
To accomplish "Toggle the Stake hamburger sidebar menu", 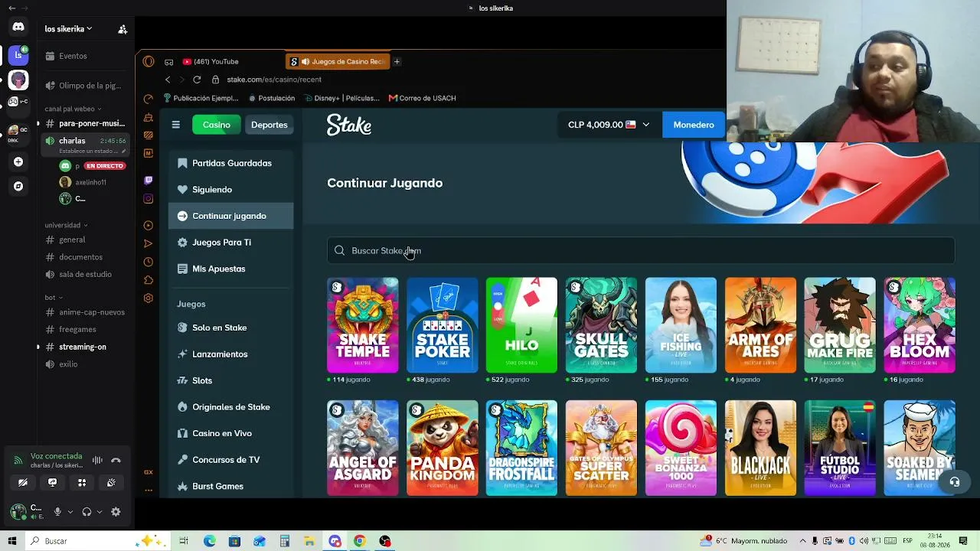I will [x=176, y=125].
